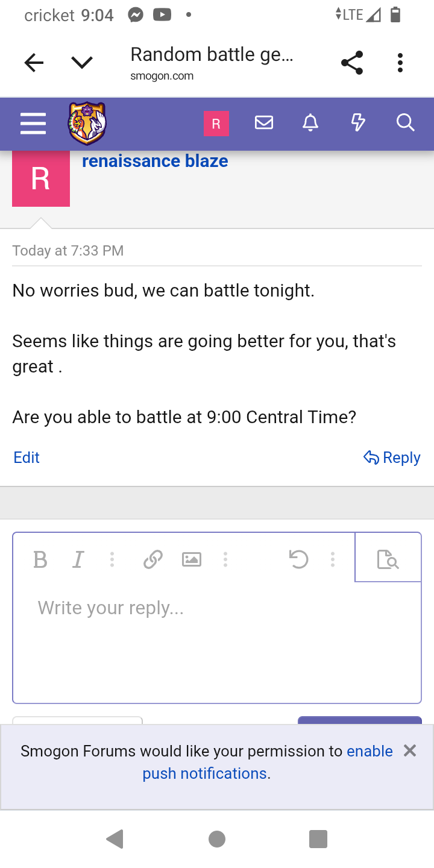Image resolution: width=434 pixels, height=868 pixels.
Task: Open the inbox envelope icon
Action: point(263,123)
